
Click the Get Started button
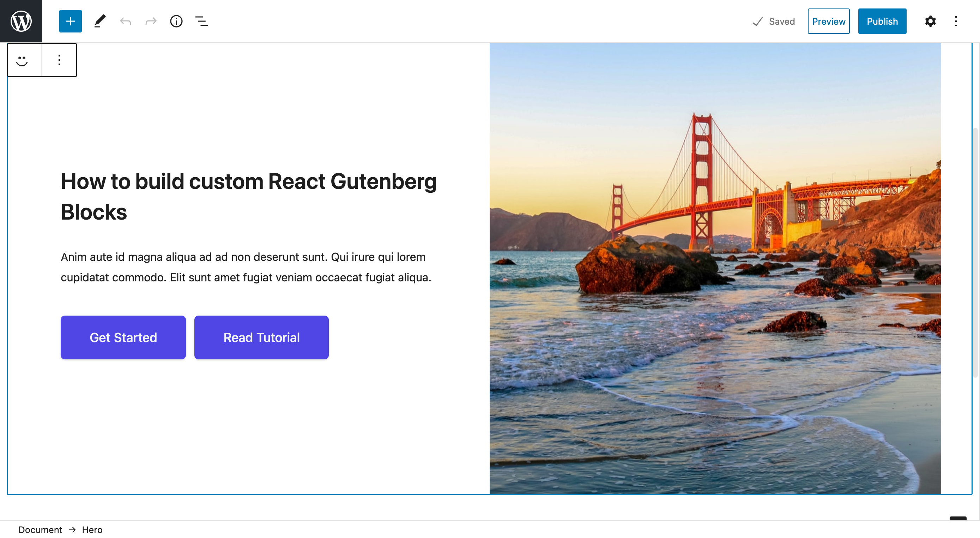[123, 336]
